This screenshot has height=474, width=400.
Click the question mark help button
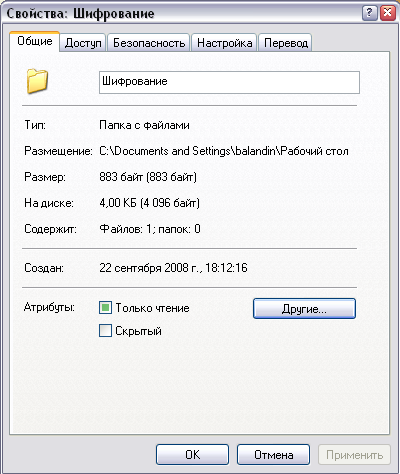point(369,13)
